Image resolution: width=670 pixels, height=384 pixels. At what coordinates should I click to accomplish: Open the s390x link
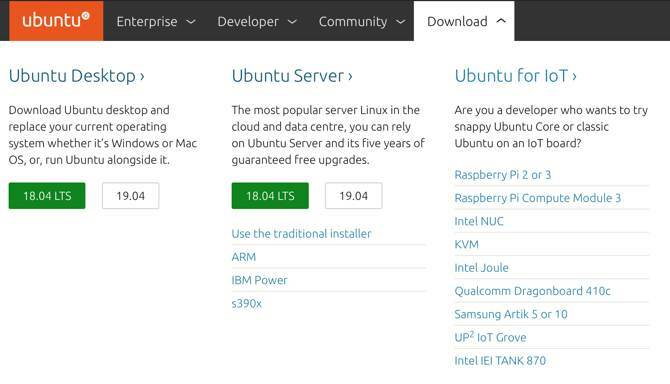point(247,303)
